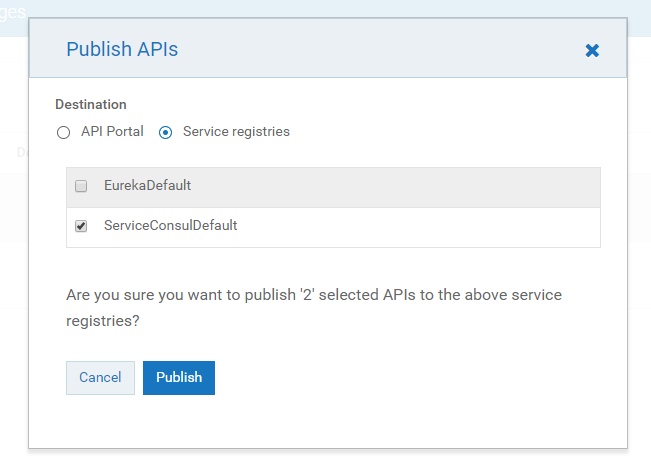Viewport: 651px width, 471px height.
Task: Click the Destination section label
Action: click(91, 104)
